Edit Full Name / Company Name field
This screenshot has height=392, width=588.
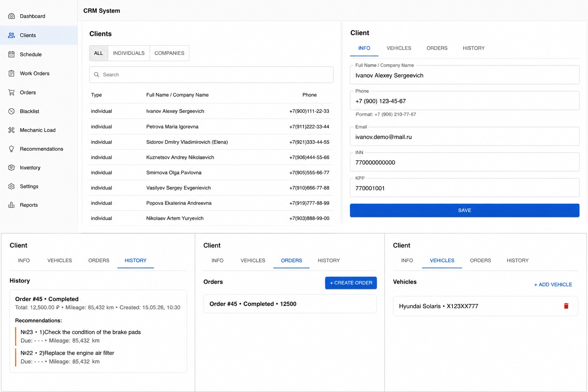(x=464, y=75)
